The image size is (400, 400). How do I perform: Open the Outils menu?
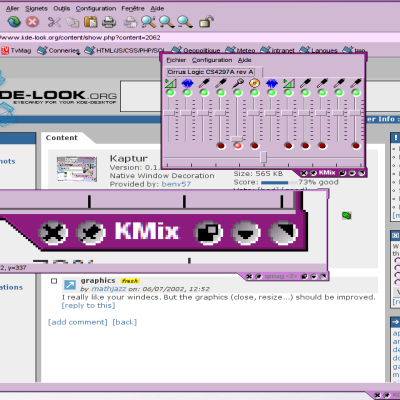(62, 9)
